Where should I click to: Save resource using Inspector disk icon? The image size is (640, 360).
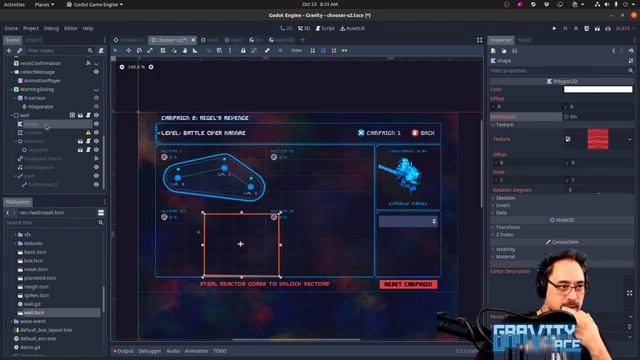coord(515,51)
